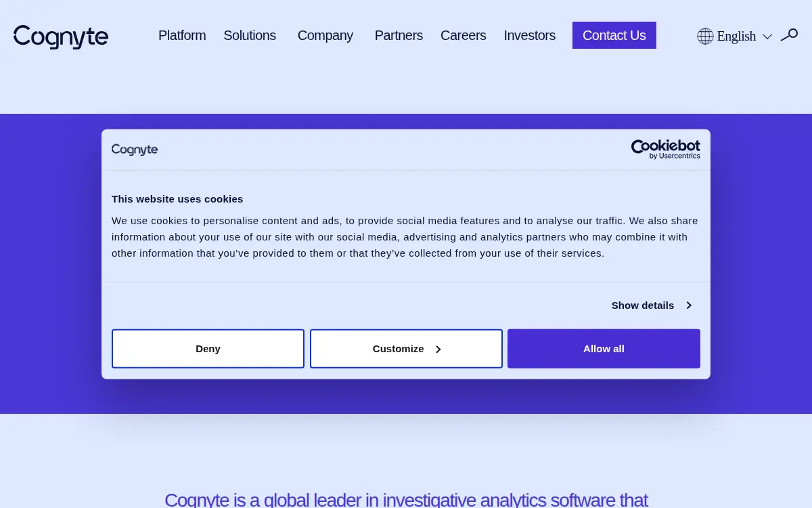
Task: Go to the Careers page
Action: 463,35
